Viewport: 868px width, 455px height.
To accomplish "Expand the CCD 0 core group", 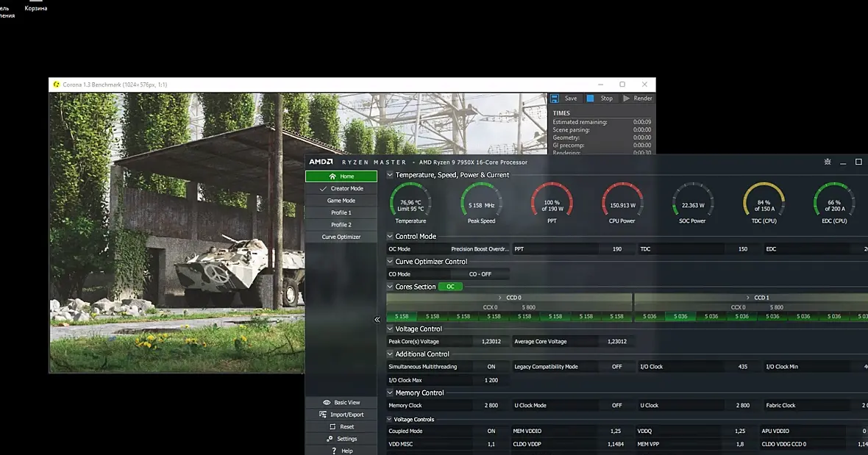I will 500,298.
